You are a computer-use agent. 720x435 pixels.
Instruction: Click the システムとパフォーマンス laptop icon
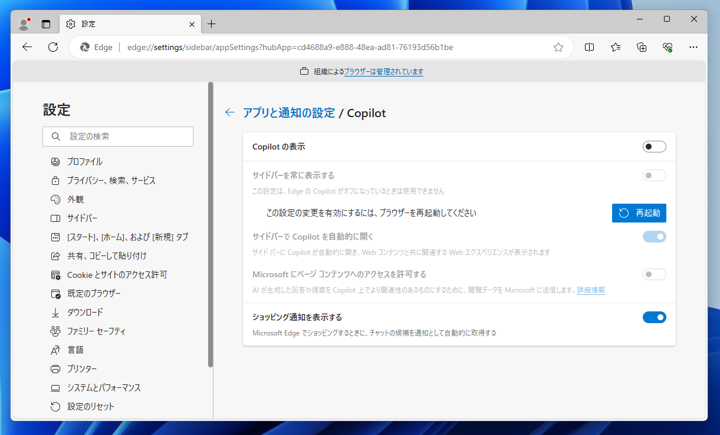tap(55, 388)
